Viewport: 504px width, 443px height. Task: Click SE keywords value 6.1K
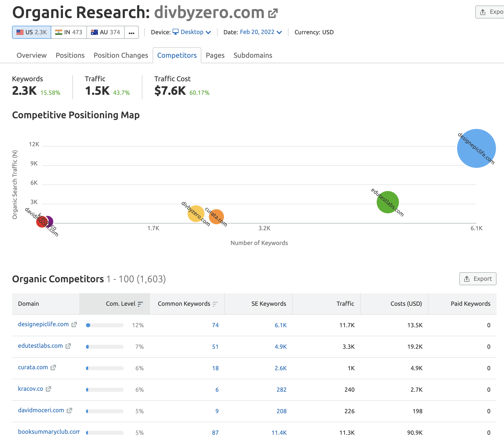[281, 325]
